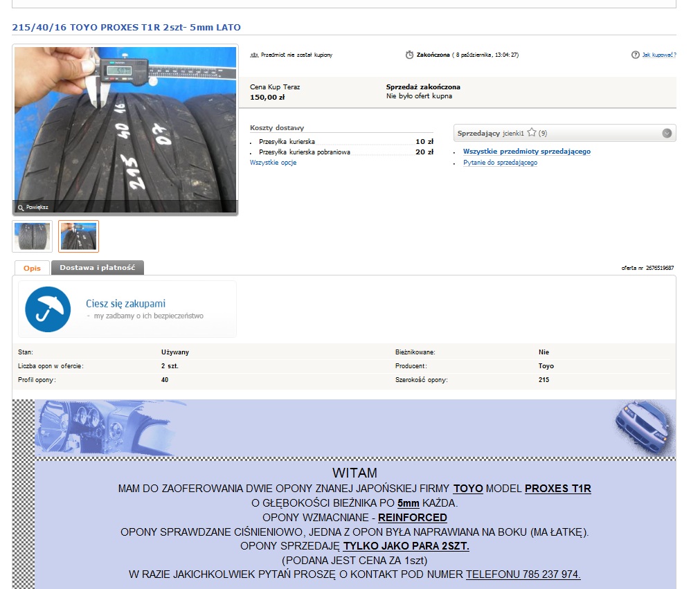Select the second highlighted tire thumbnail
700x589 pixels.
78,236
